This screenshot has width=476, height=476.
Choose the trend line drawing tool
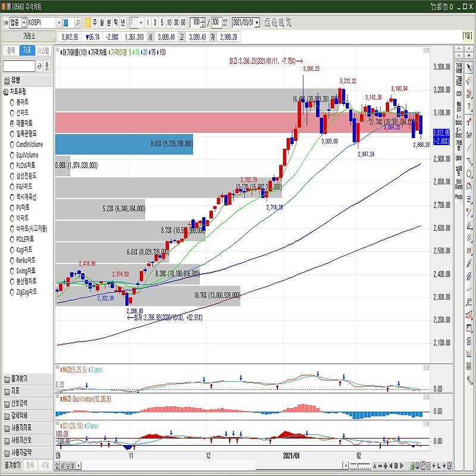tap(469, 147)
